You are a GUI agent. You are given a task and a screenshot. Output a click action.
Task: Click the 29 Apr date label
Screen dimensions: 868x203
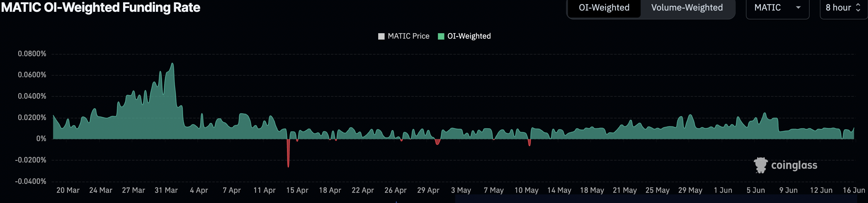(x=428, y=190)
